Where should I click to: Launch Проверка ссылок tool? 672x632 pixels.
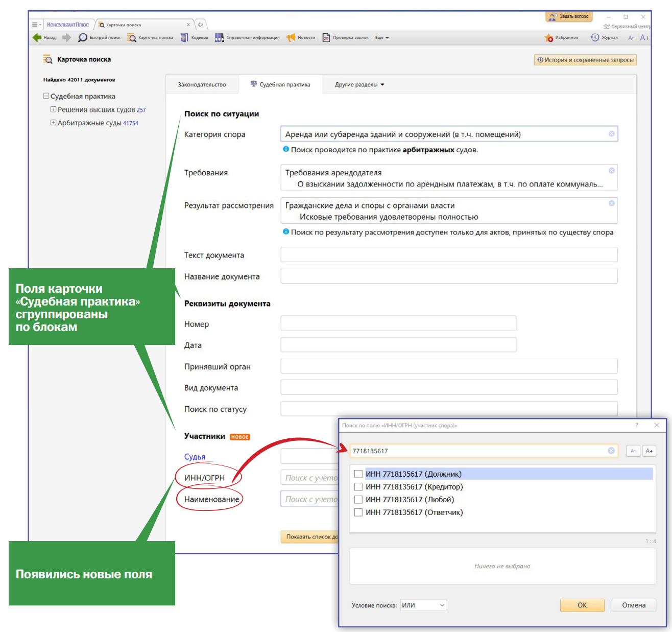[x=345, y=37]
